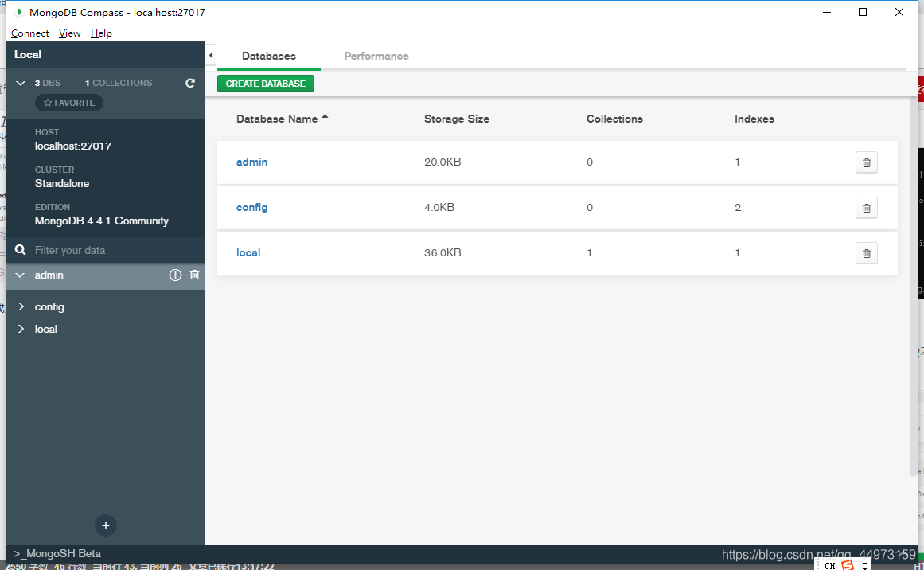This screenshot has width=924, height=570.
Task: Click the 4.0KB storage size value
Action: pyautogui.click(x=439, y=208)
